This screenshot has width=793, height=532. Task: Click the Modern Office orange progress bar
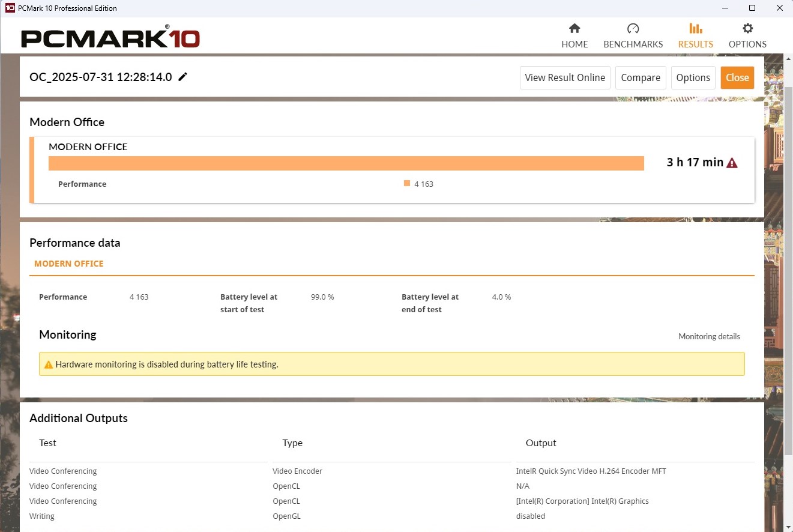coord(346,163)
